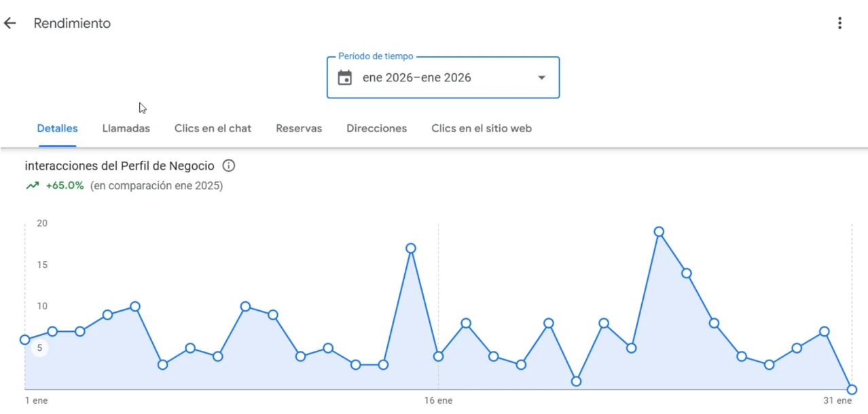The image size is (868, 414).
Task: Click the y-axis label 10
Action: coord(42,306)
